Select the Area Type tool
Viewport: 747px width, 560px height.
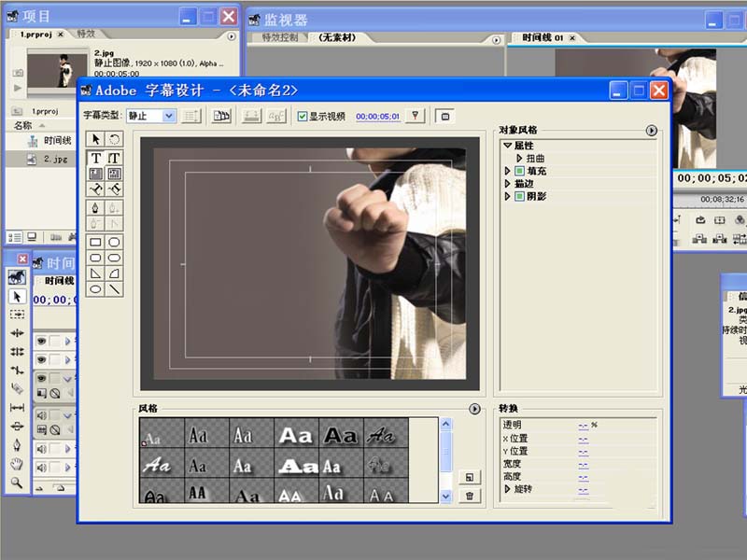coord(96,174)
